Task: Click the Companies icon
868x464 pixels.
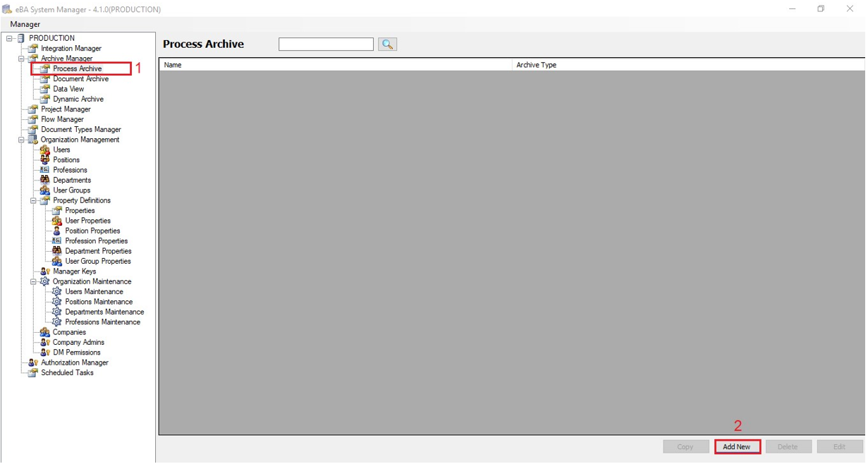Action: [44, 332]
